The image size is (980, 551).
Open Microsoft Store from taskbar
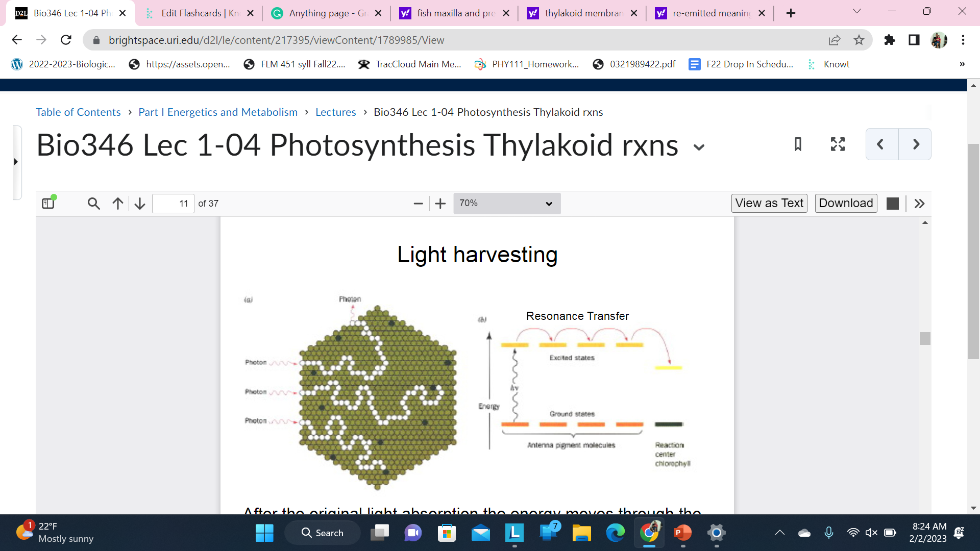point(447,533)
